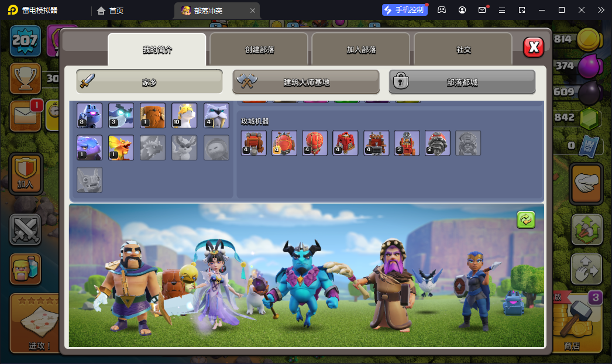Select the locked 部落都城 button
612x364 pixels.
[x=462, y=82]
